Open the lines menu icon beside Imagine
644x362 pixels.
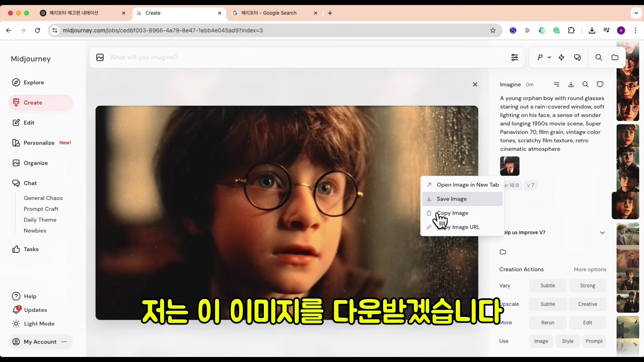(x=556, y=84)
